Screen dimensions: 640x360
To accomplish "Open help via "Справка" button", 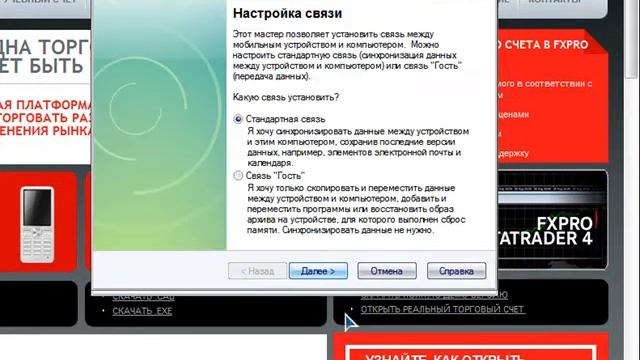I will point(456,271).
